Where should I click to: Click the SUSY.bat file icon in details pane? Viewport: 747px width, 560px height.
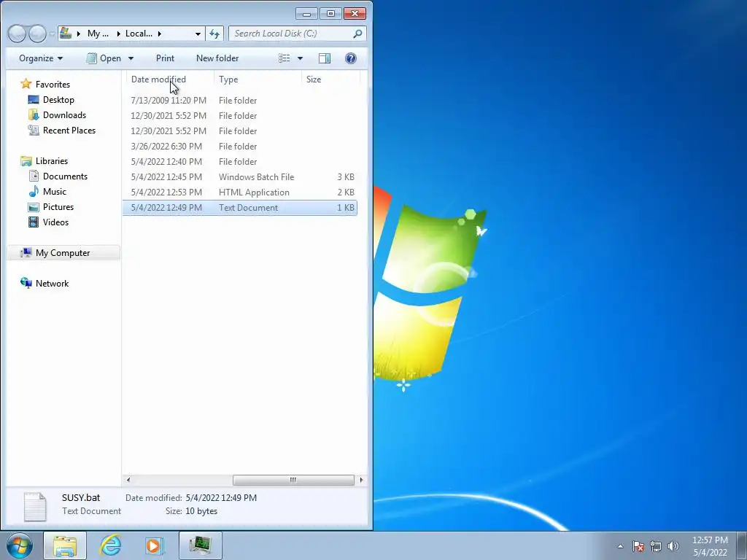pyautogui.click(x=35, y=506)
